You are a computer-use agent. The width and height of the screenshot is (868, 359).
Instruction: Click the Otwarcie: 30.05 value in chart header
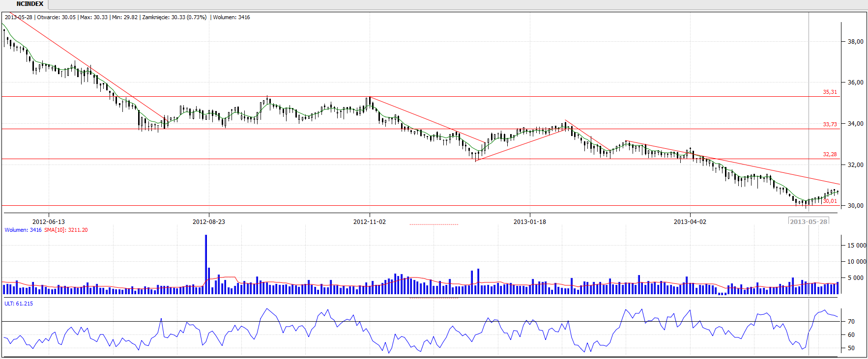click(x=57, y=17)
